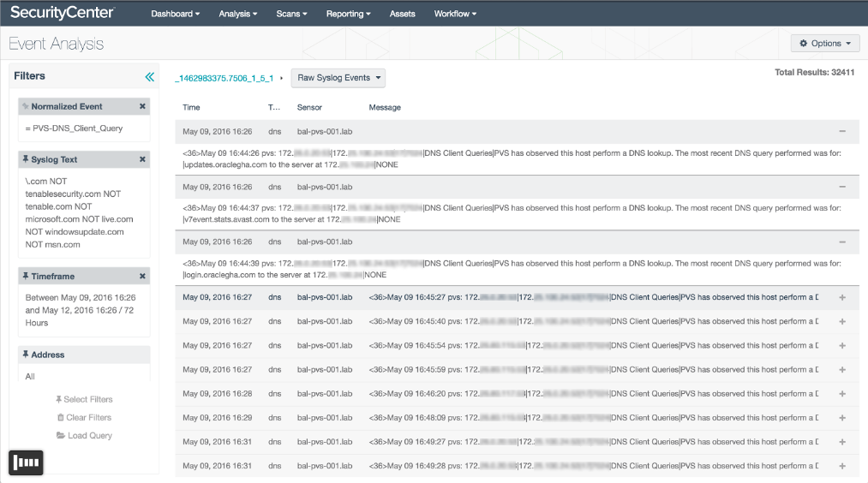Viewport: 868px width, 483px height.
Task: Collapse the expanded updates.oraclegha.com event row
Action: (x=842, y=132)
